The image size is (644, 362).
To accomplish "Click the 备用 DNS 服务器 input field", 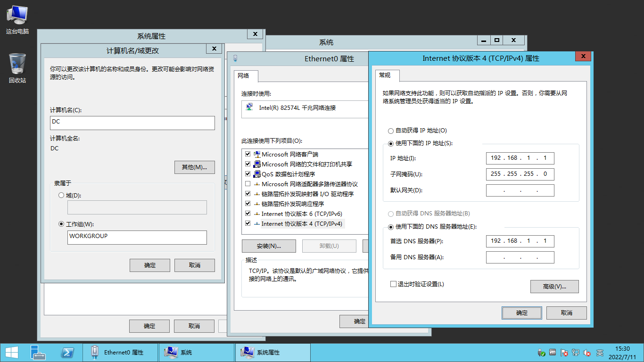I will click(x=520, y=257).
